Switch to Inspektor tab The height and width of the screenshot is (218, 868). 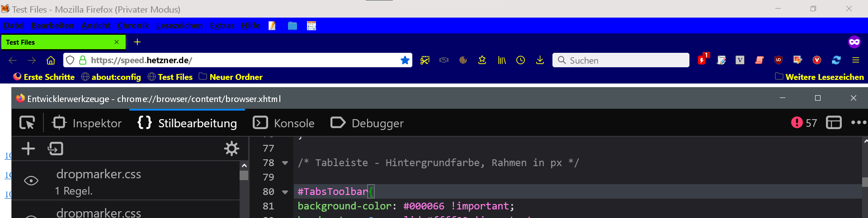[x=87, y=123]
